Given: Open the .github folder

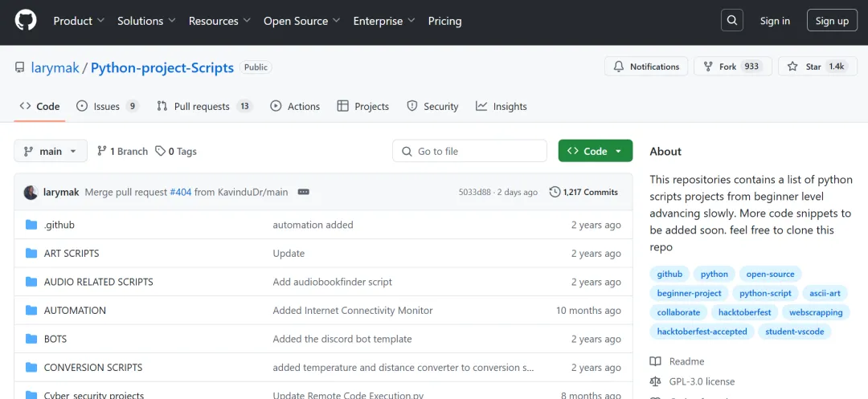Looking at the screenshot, I should [x=59, y=225].
